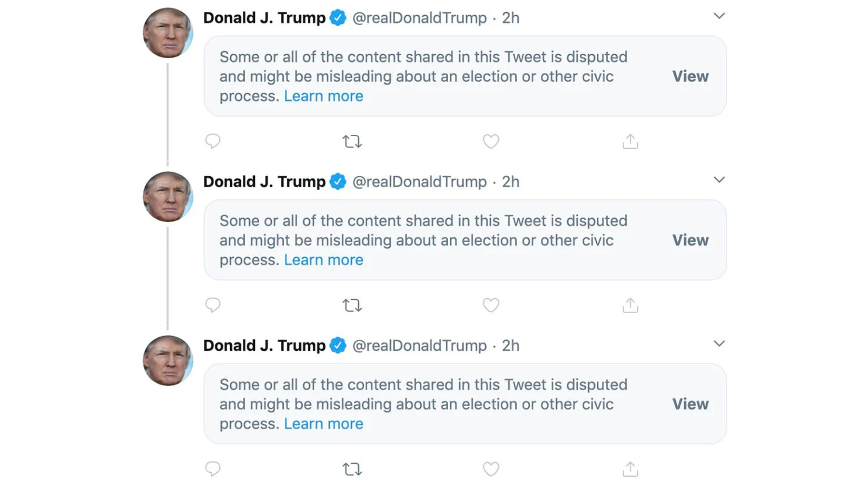Click the timestamp on the second tweet
The height and width of the screenshot is (488, 868).
coord(511,181)
